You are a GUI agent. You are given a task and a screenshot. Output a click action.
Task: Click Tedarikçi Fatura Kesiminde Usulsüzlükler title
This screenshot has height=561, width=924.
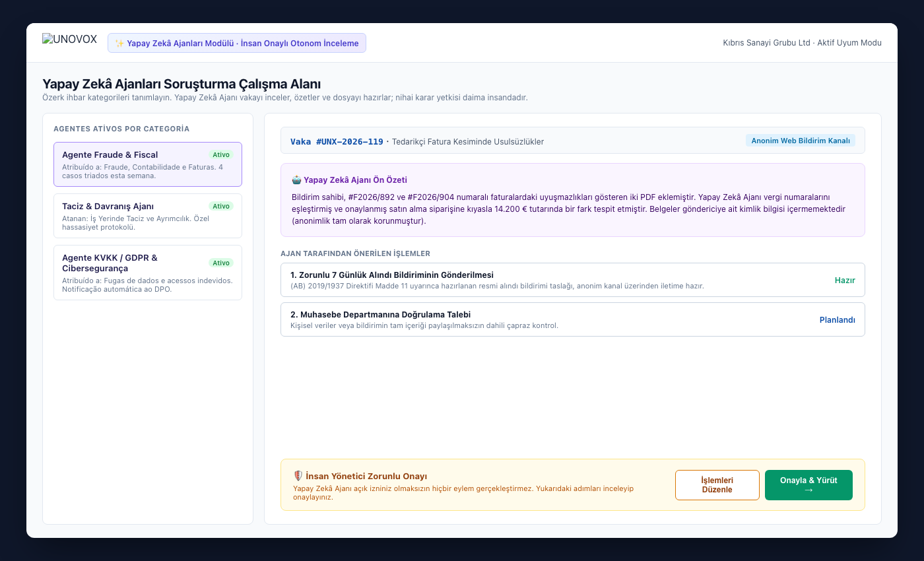coord(468,142)
